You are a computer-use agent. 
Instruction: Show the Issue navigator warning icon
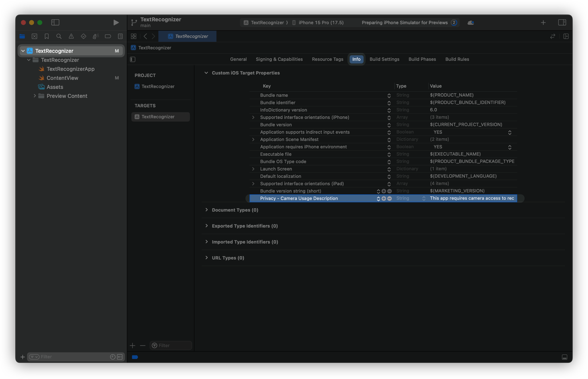71,36
